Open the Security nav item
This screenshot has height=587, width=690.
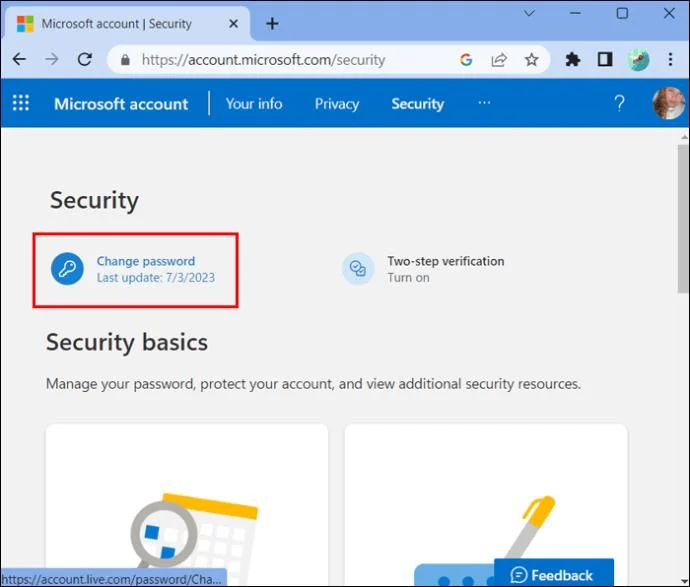coord(418,104)
